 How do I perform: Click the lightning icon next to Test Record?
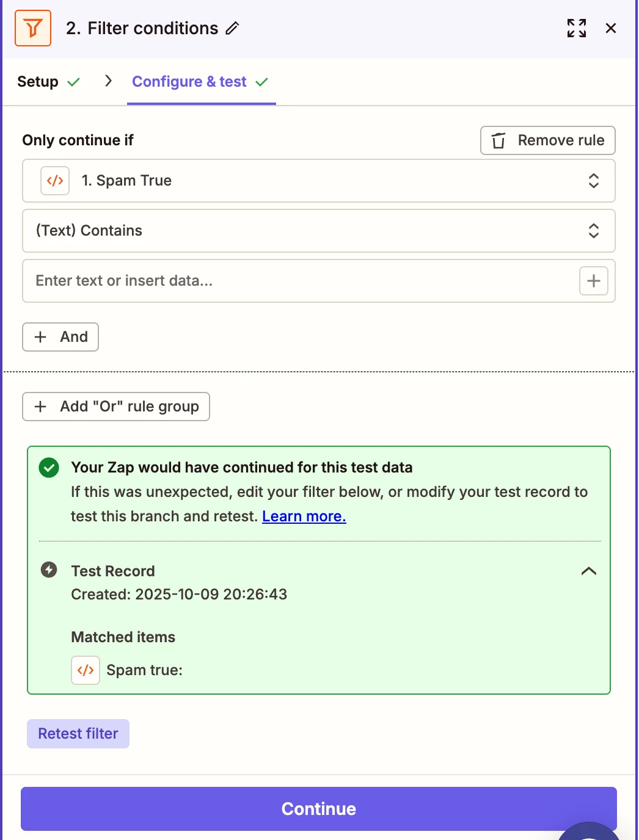(x=49, y=570)
